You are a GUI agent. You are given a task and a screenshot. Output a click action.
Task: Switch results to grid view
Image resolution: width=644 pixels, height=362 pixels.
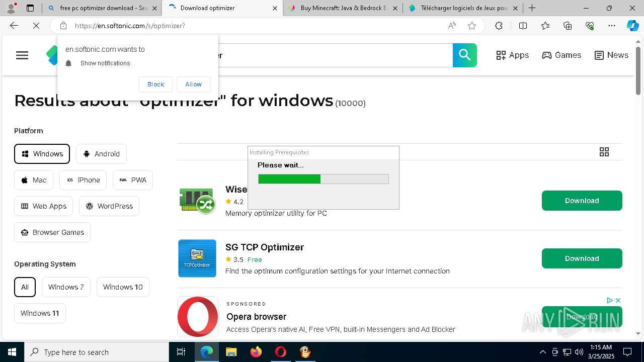[x=604, y=152]
